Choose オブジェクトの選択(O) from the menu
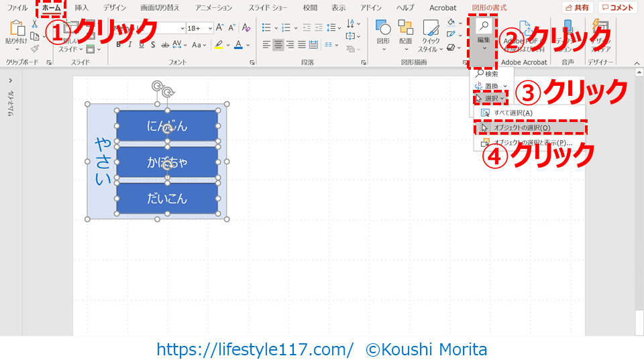The image size is (644, 362). 522,127
